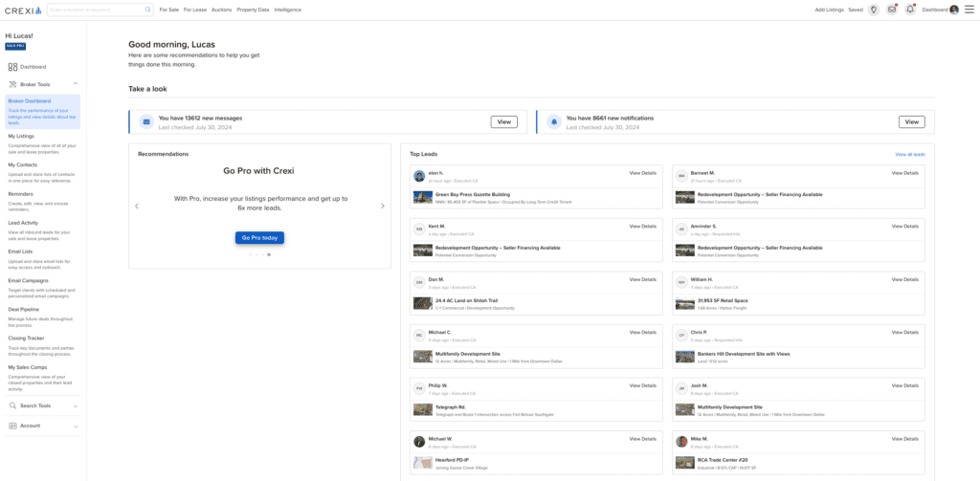Screen dimensions: 980x481
Task: View Details for Barneet M. lead
Action: pyautogui.click(x=905, y=173)
